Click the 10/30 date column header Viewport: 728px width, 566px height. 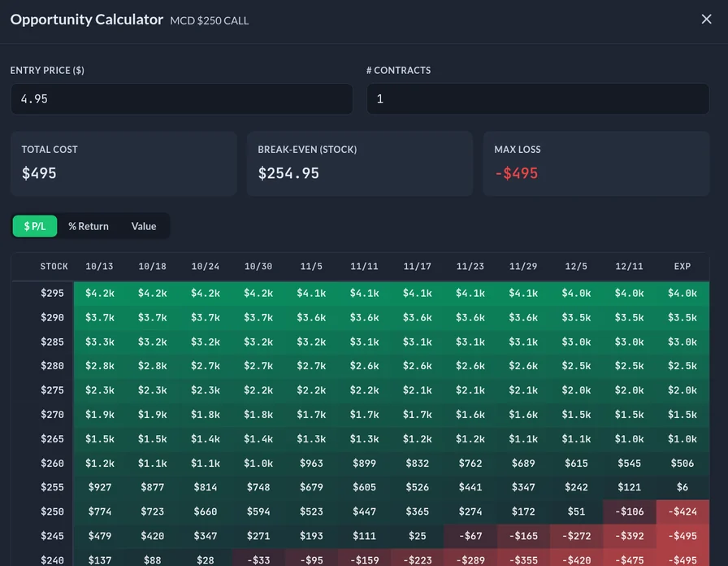(x=258, y=266)
